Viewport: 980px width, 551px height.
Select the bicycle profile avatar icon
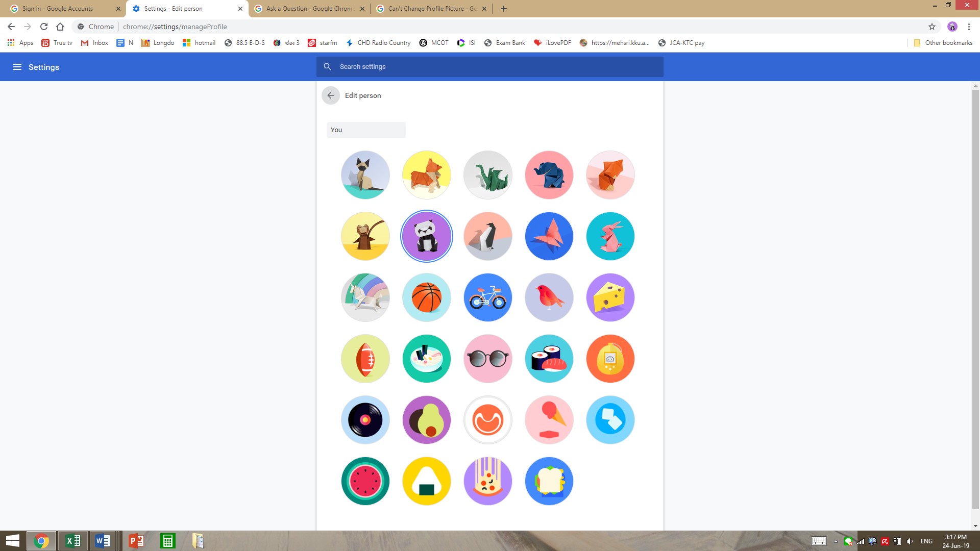point(487,297)
